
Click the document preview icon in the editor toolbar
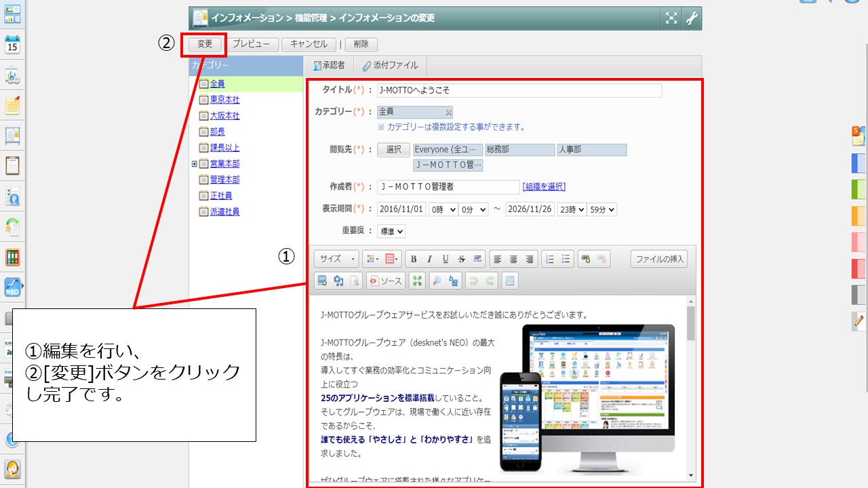point(355,281)
